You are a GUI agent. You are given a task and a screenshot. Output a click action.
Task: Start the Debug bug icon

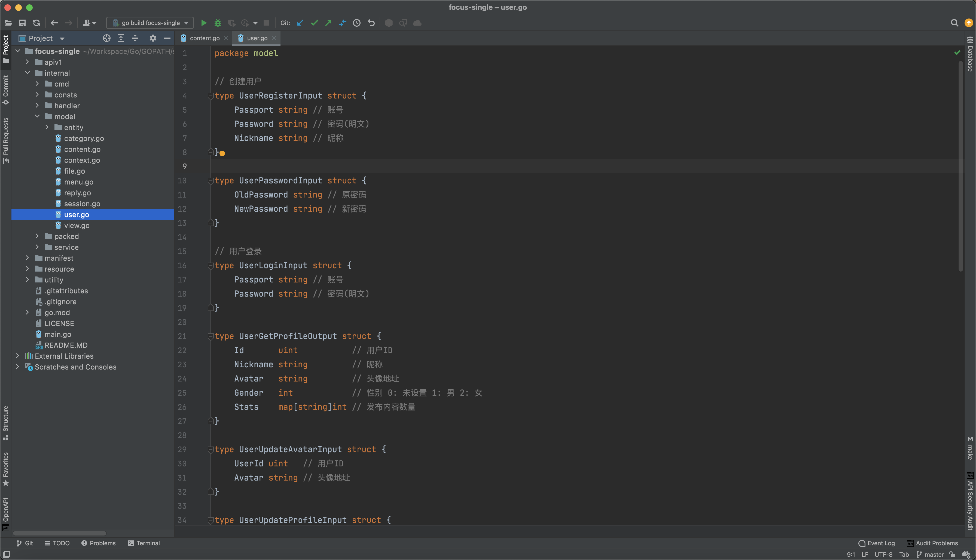point(218,23)
